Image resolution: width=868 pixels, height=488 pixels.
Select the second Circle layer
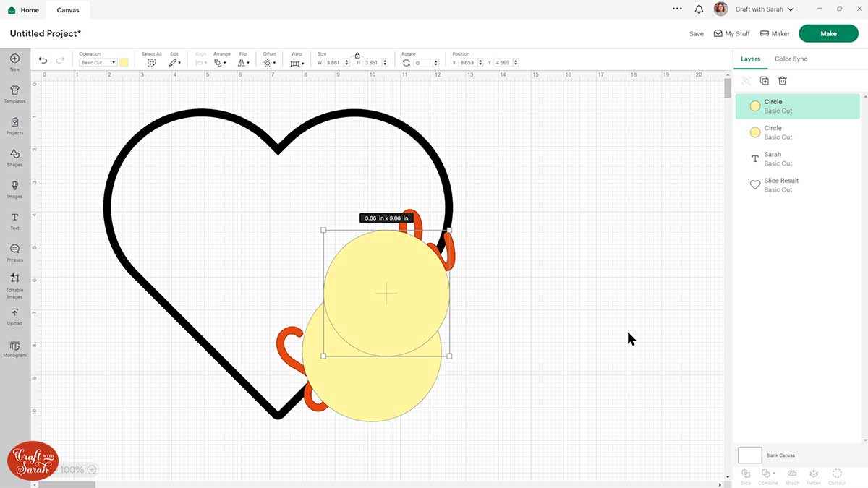tap(798, 132)
